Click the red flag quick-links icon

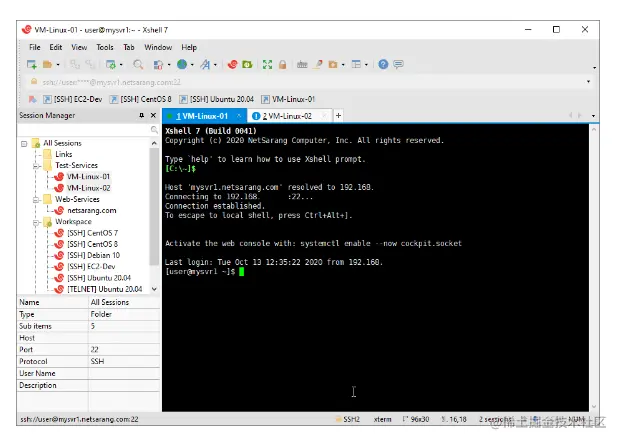[x=33, y=99]
